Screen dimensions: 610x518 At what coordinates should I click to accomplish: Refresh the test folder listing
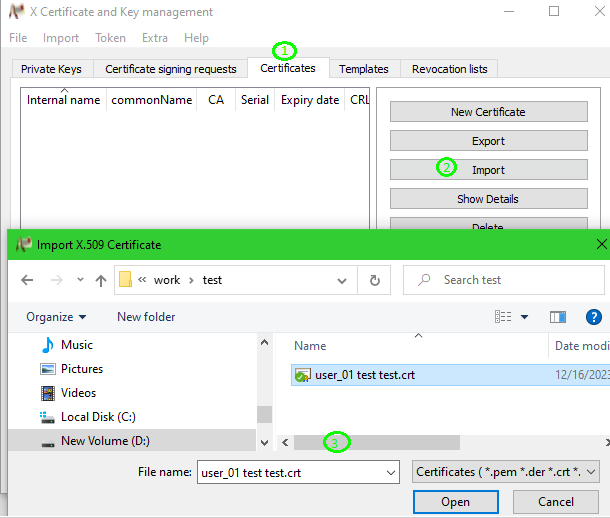(374, 281)
